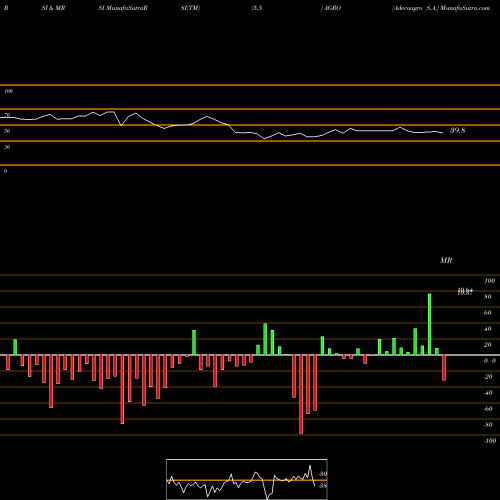The image size is (500, 500).
Task: Click the MR axis label -40
Action: pos(488,393)
